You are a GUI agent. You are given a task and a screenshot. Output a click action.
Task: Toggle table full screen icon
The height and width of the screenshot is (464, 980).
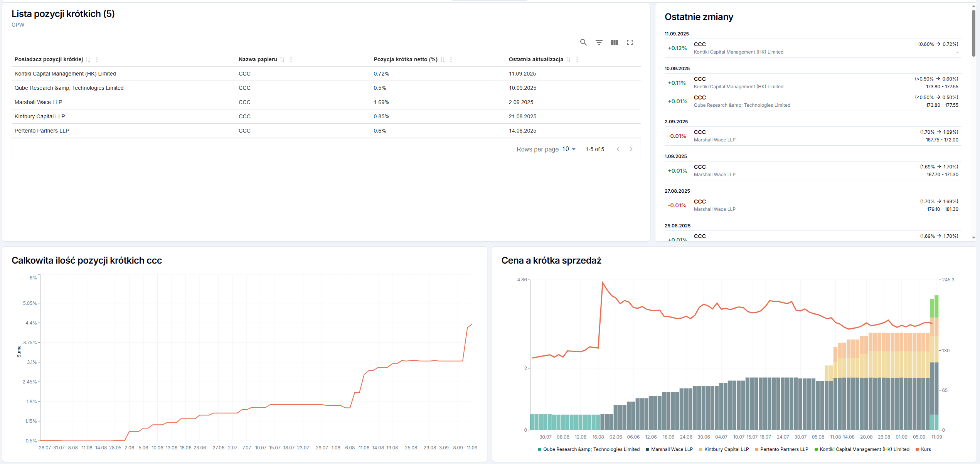[x=630, y=42]
